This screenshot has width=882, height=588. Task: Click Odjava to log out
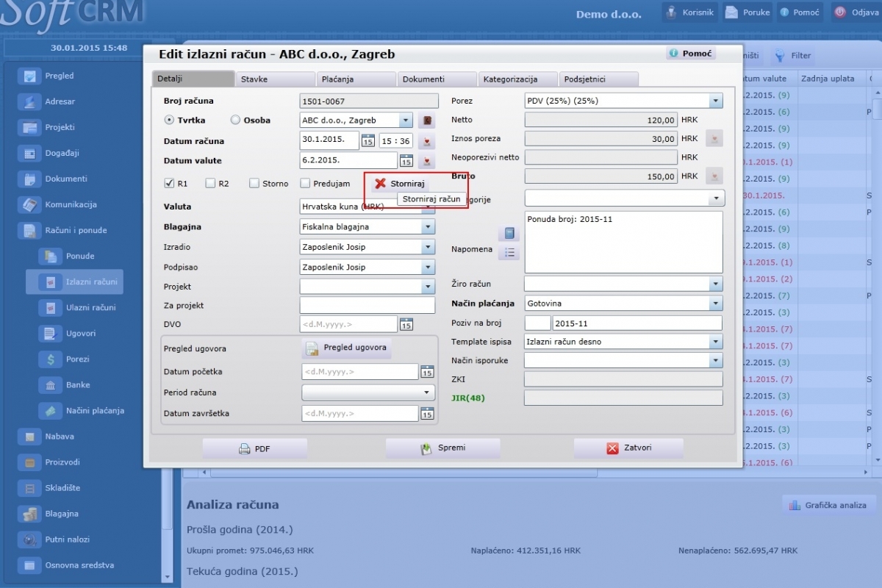856,12
